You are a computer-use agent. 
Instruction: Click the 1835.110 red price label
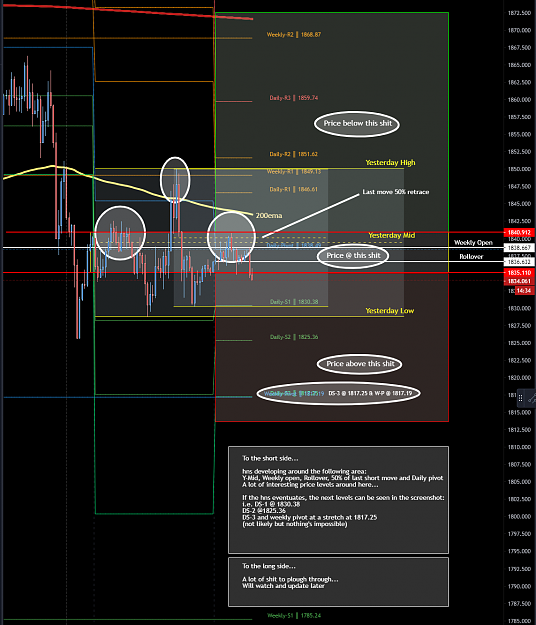point(519,273)
